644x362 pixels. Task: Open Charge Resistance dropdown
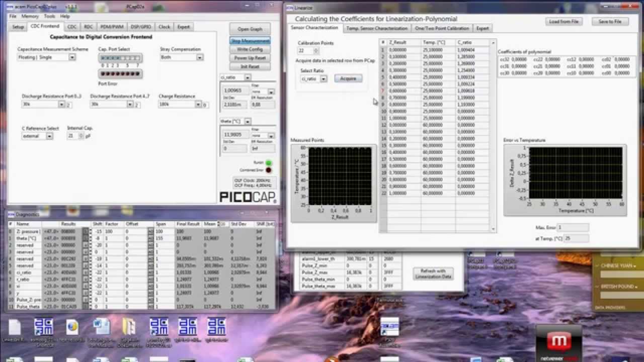198,105
